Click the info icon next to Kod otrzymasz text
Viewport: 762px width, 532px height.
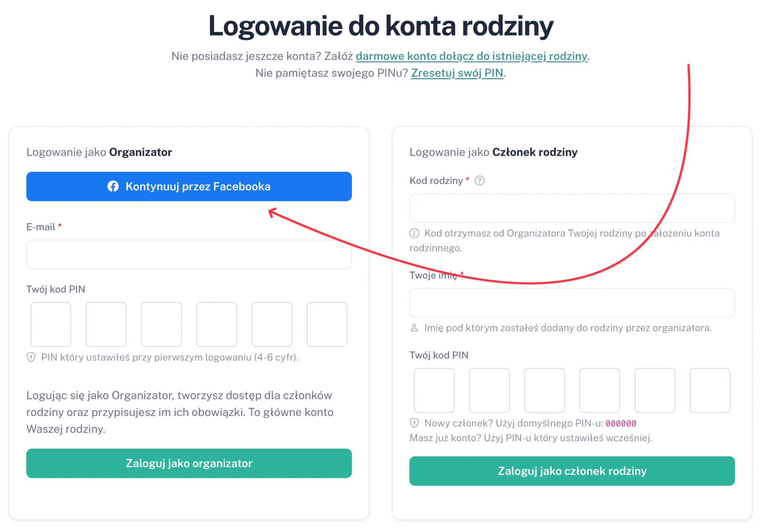414,233
